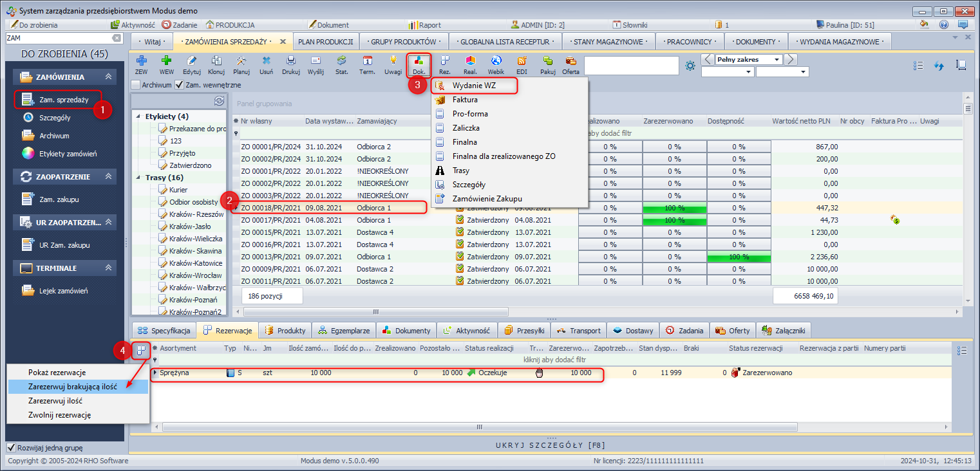The height and width of the screenshot is (471, 980).
Task: Click the Klonuj clone order icon
Action: coord(216,64)
